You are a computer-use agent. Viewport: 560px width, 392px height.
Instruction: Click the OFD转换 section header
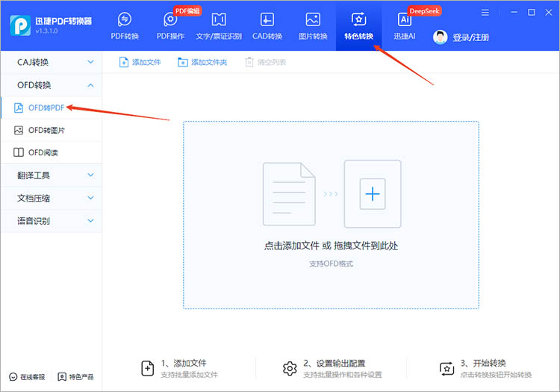tap(52, 85)
